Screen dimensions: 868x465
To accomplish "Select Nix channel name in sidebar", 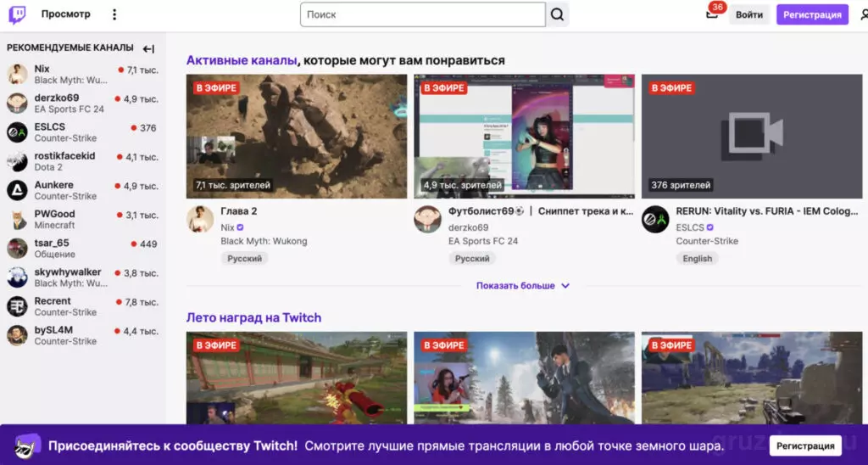I will (x=42, y=70).
